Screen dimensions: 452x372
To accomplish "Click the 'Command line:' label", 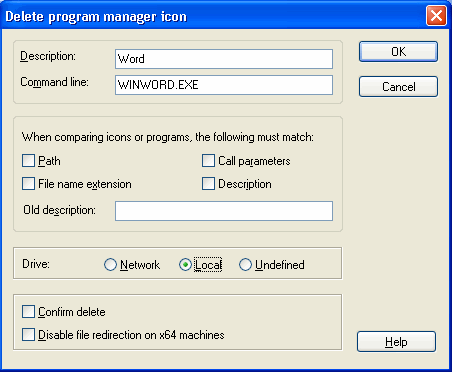I will point(54,82).
